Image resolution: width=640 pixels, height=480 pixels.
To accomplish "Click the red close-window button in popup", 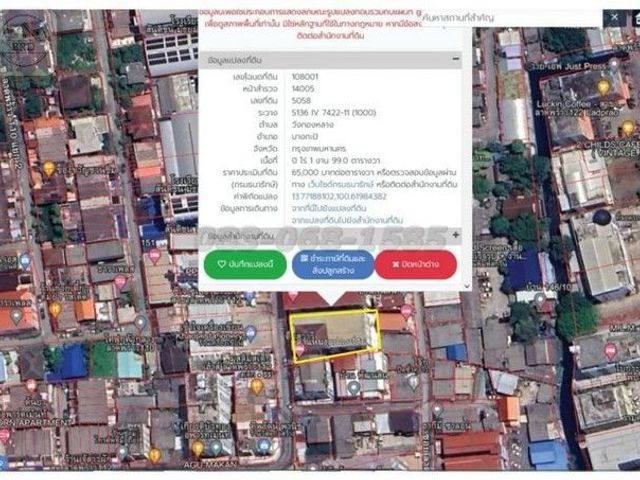I will (x=416, y=264).
